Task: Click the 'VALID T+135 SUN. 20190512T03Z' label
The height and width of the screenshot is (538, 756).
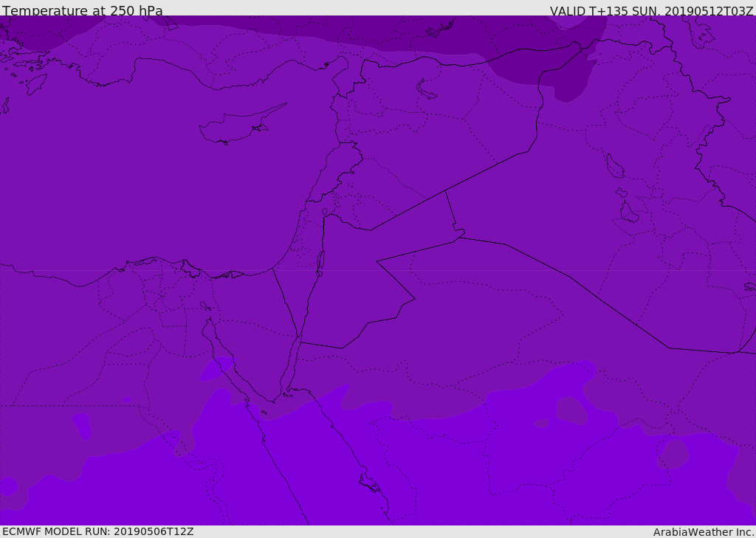Action: click(x=651, y=11)
